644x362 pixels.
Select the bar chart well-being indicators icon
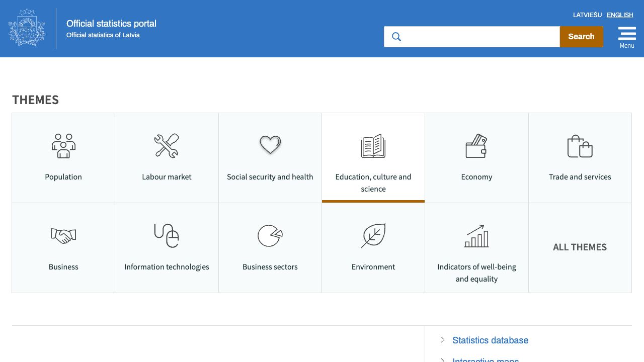(x=476, y=235)
